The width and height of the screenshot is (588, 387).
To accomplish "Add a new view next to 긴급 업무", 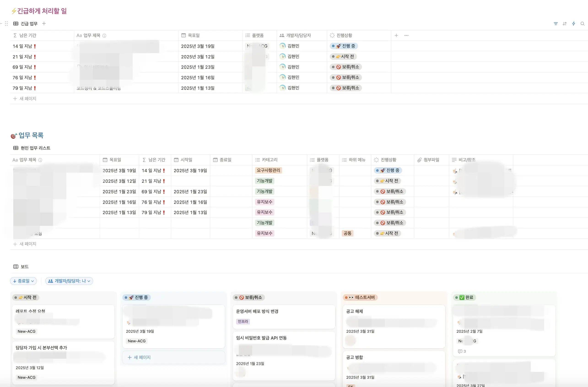I will tap(44, 24).
